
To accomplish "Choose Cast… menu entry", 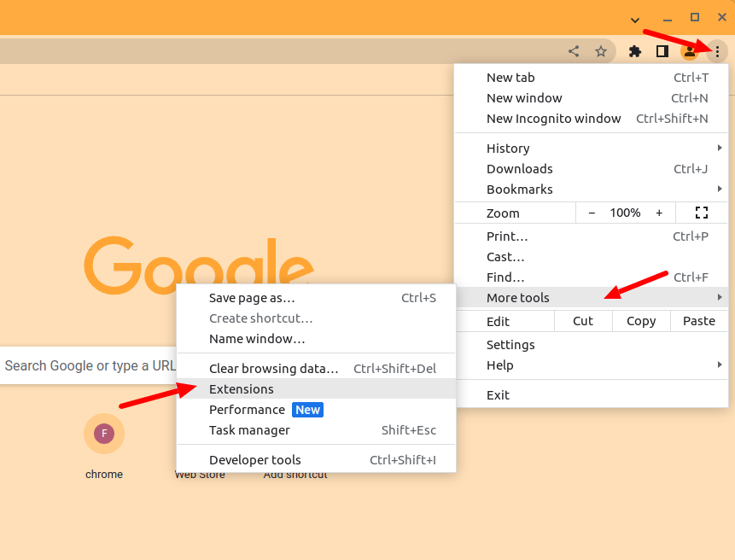I will (591, 257).
